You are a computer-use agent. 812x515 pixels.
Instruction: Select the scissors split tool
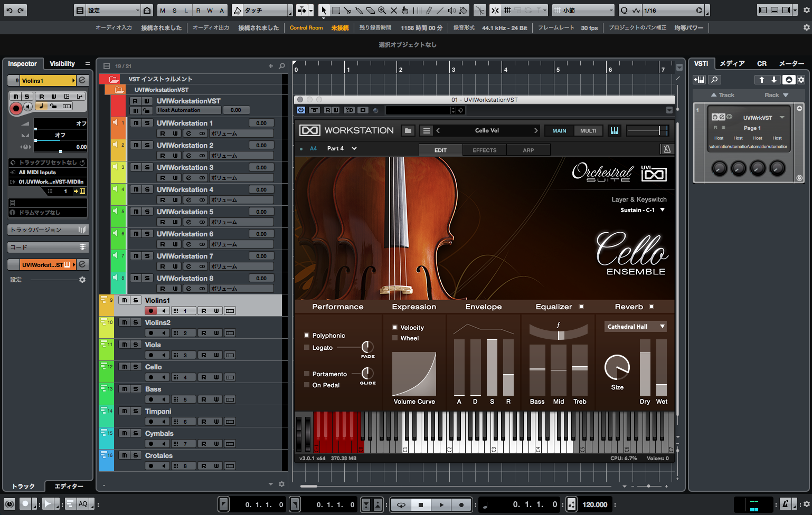pyautogui.click(x=347, y=11)
